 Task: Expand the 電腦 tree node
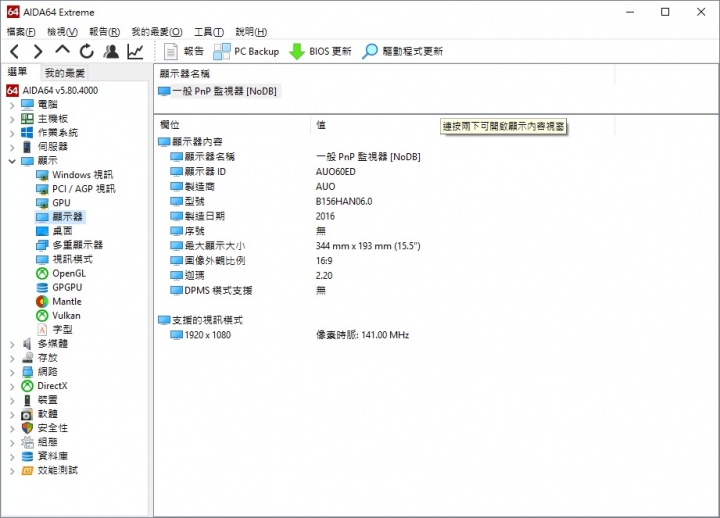[x=12, y=105]
